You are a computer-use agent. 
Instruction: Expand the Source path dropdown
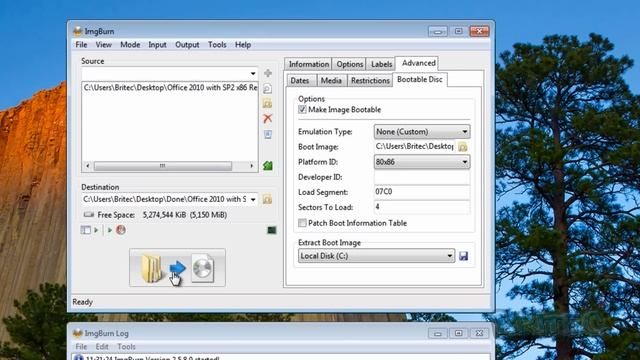point(253,73)
